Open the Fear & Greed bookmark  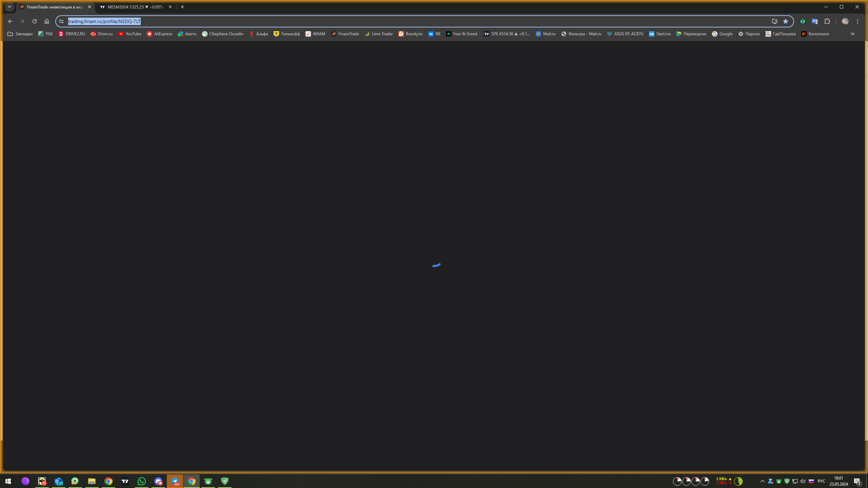tap(461, 34)
